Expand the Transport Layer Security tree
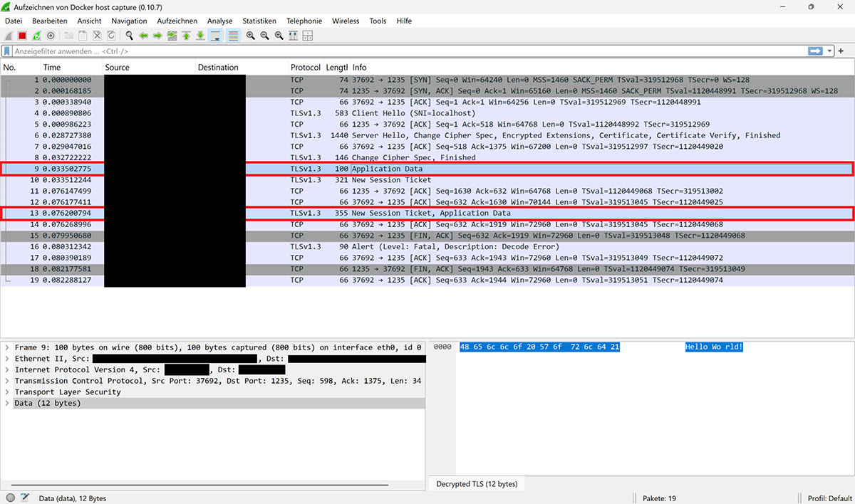855x504 pixels. tap(7, 392)
